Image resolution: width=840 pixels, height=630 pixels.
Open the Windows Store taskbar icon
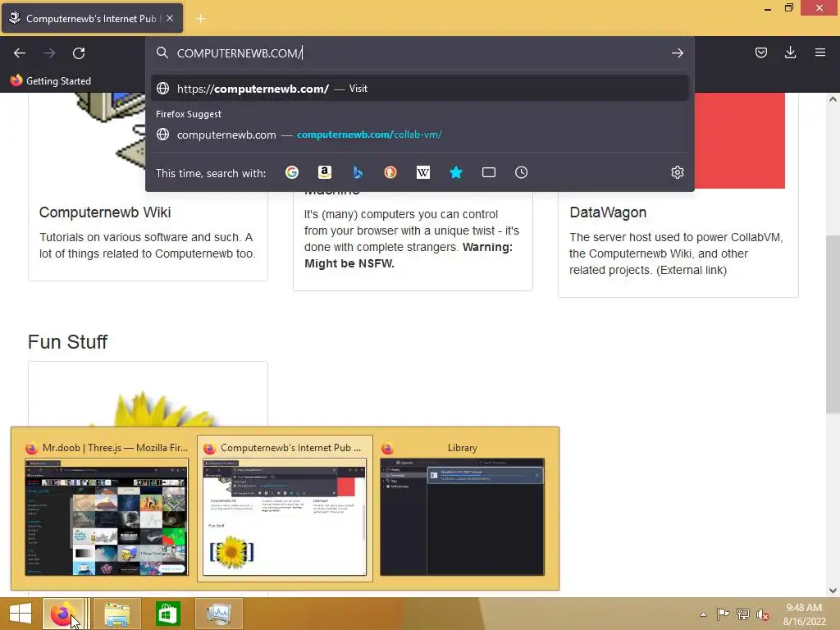[167, 614]
